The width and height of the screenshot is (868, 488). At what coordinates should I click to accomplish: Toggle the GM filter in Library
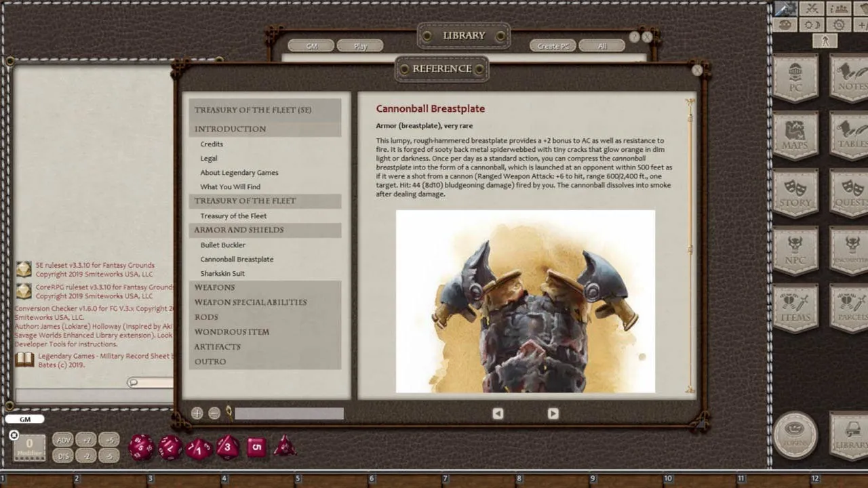311,46
